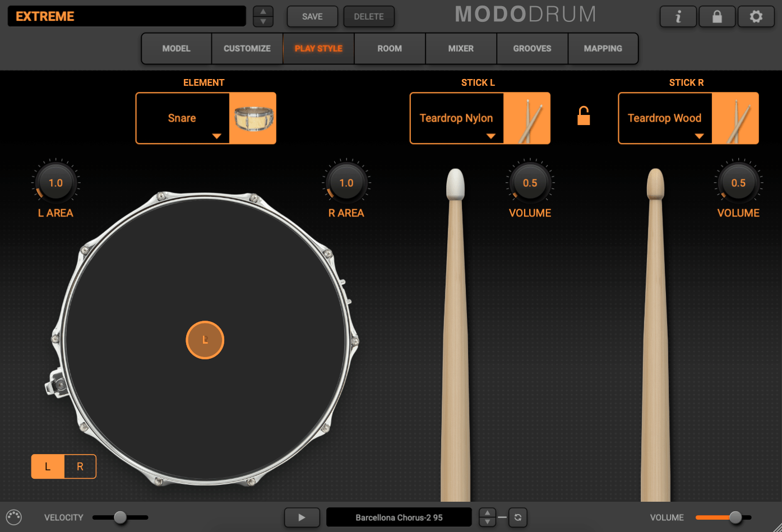Open the Stick L Teardrop Nylon dropdown
Viewport: 782px width, 532px height.
[x=457, y=118]
